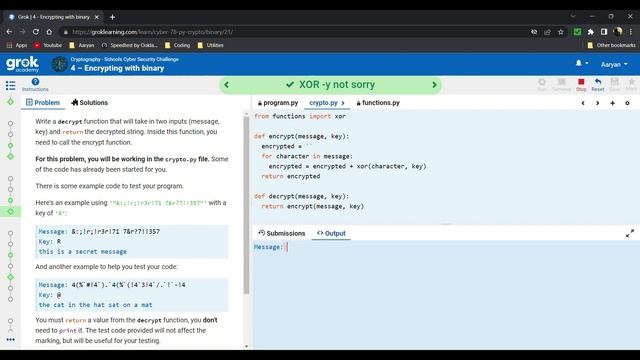Expand the output panel to fullscreen

point(630,233)
